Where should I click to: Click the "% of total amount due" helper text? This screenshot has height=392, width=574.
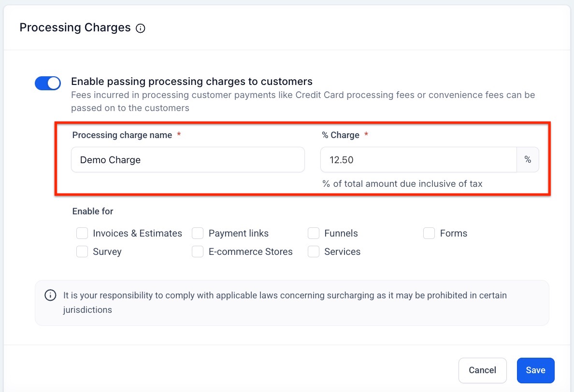[402, 183]
